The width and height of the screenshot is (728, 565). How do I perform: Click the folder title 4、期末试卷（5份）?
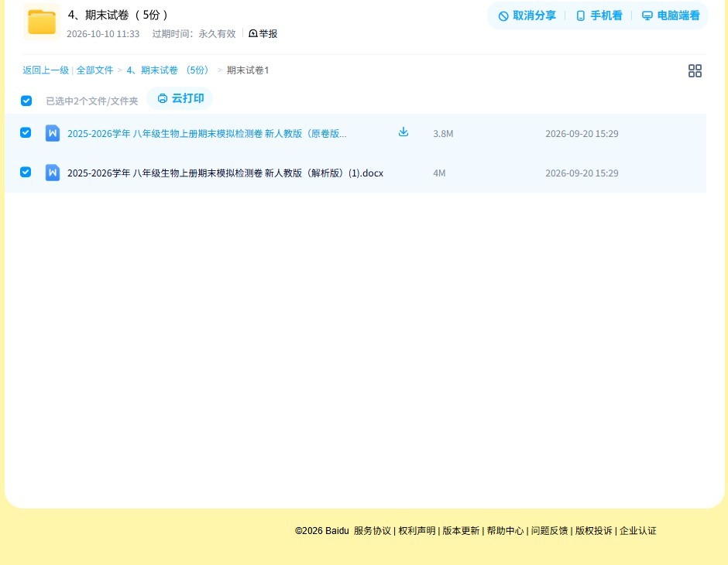click(x=118, y=15)
